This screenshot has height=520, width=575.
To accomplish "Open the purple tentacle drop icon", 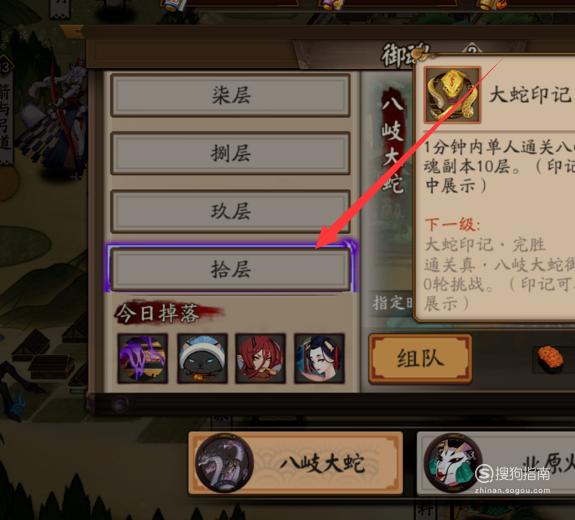I will (x=143, y=358).
